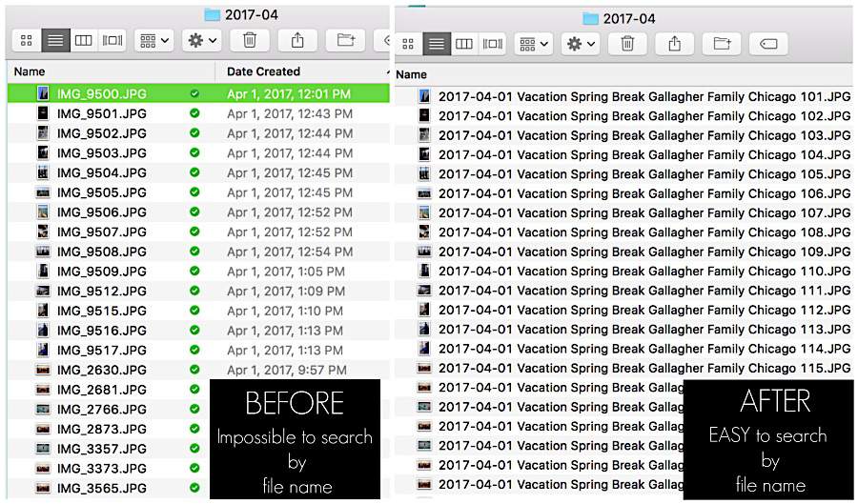Delete using the trash icon in the AFTER window
The height and width of the screenshot is (504, 858).
(x=627, y=44)
